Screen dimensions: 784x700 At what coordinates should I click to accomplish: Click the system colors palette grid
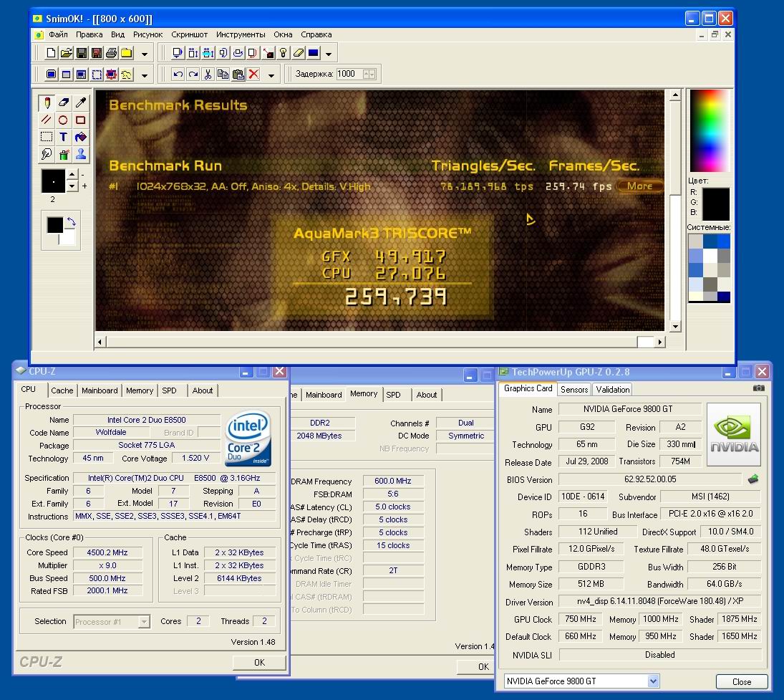709,268
